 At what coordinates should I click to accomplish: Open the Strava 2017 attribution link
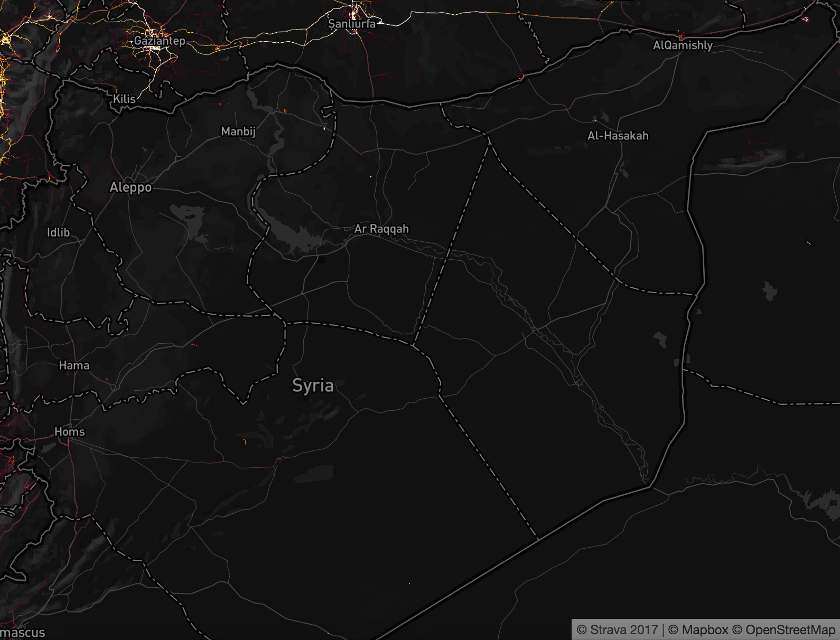click(617, 630)
